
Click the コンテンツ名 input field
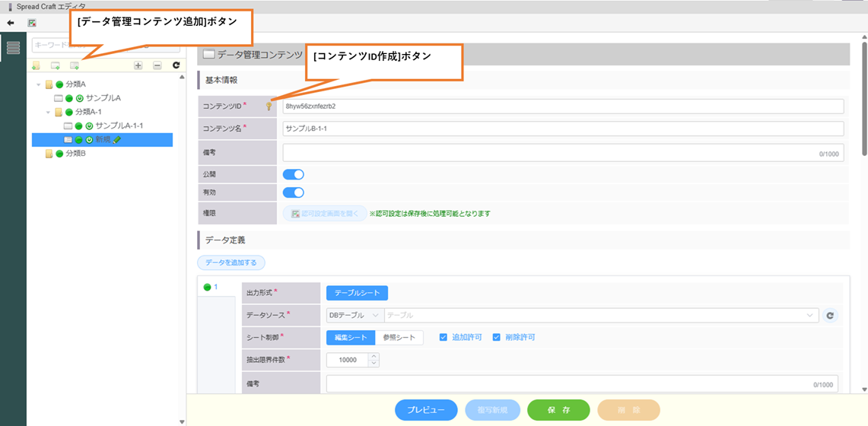pyautogui.click(x=563, y=129)
